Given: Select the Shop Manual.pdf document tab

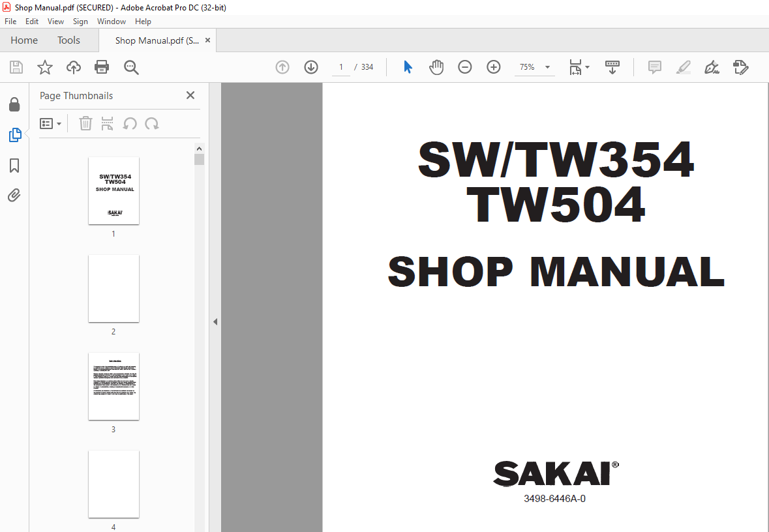Looking at the screenshot, I should click(x=157, y=40).
